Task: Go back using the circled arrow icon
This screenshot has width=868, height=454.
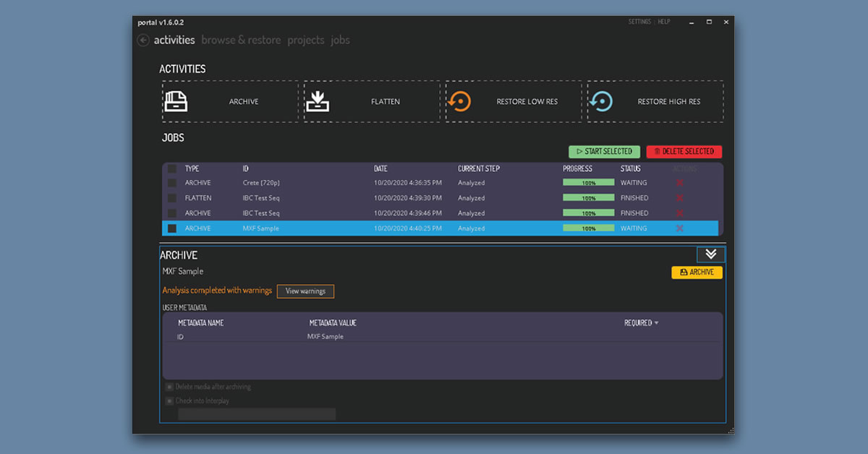Action: click(143, 40)
